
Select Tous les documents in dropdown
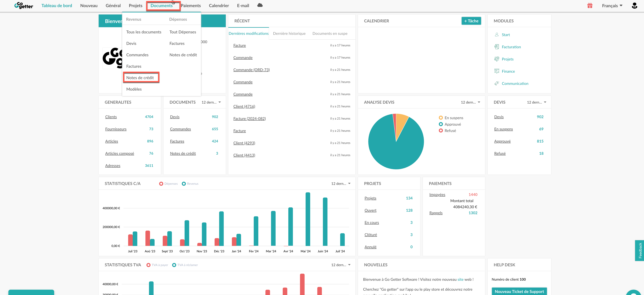(x=144, y=32)
